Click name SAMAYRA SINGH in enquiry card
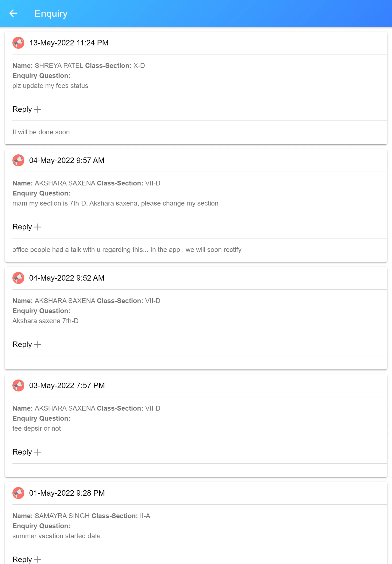The height and width of the screenshot is (564, 392). [62, 516]
